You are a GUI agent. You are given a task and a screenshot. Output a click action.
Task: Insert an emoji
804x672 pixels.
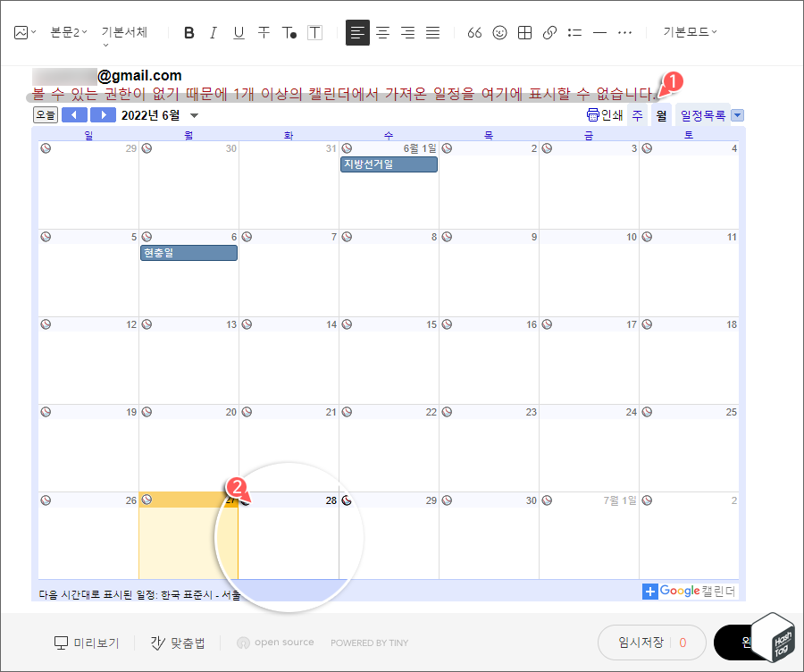[499, 32]
